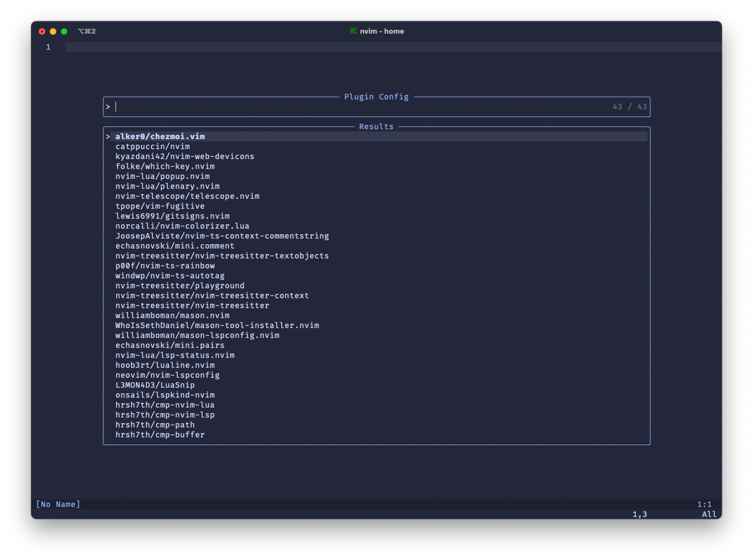Click the Neovim logo in the window title bar
The image size is (753, 560).
[354, 31]
